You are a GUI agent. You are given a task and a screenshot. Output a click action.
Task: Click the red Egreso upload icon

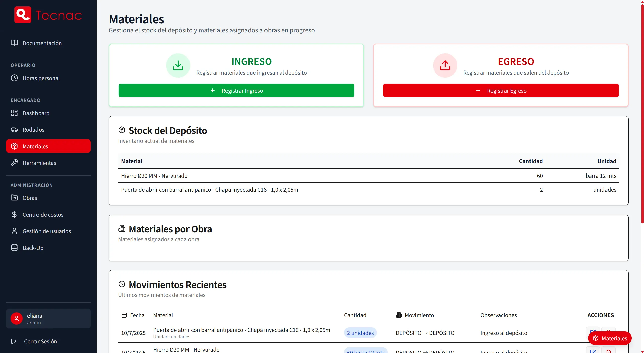pyautogui.click(x=444, y=65)
